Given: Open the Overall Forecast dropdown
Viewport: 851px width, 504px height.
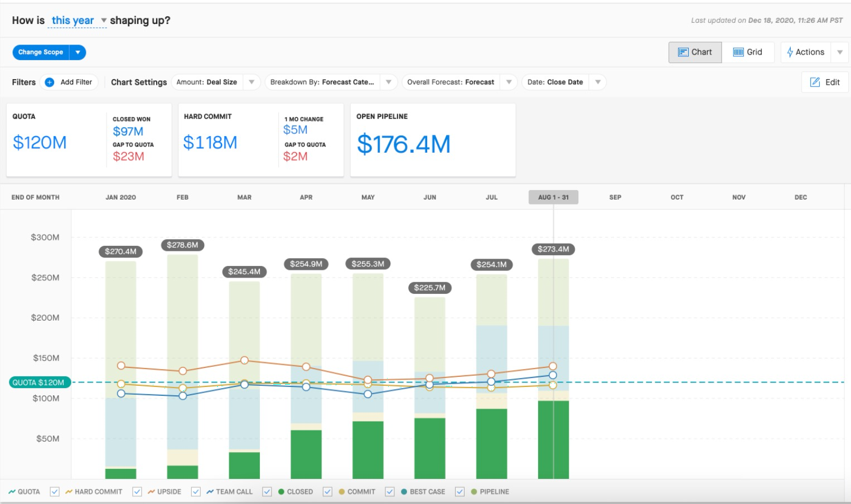Looking at the screenshot, I should point(509,82).
